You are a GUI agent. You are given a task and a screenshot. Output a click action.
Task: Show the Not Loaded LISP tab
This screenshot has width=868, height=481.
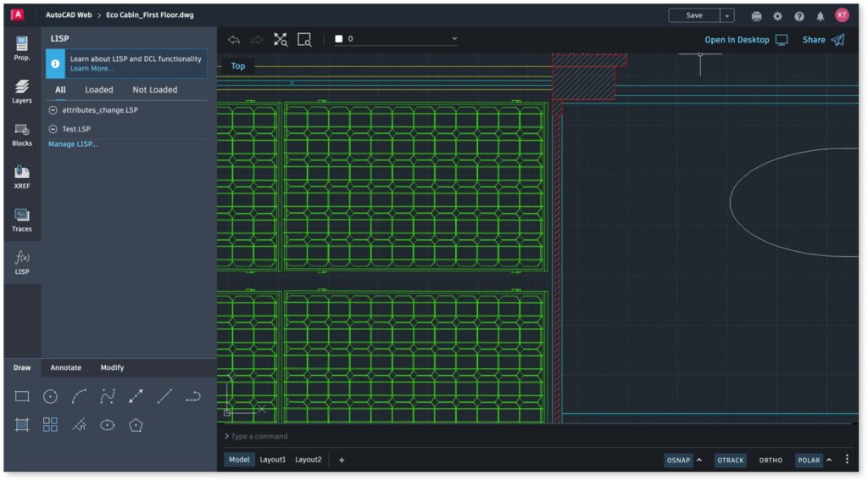tap(154, 90)
